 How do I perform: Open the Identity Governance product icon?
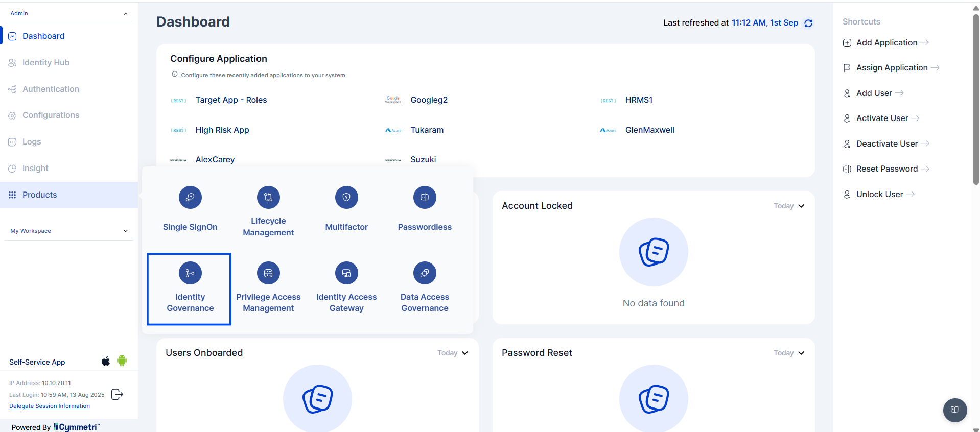coord(190,273)
